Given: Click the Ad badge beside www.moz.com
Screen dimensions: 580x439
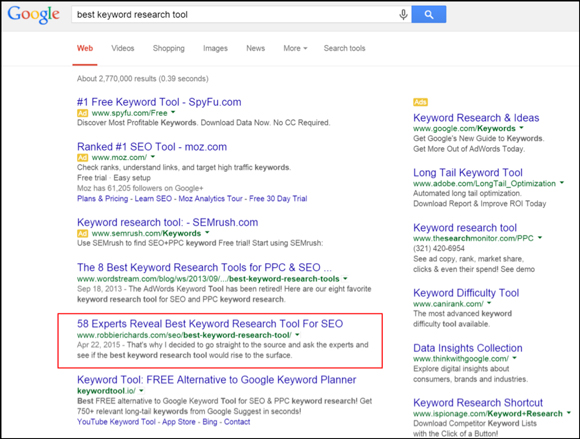Looking at the screenshot, I should 82,158.
